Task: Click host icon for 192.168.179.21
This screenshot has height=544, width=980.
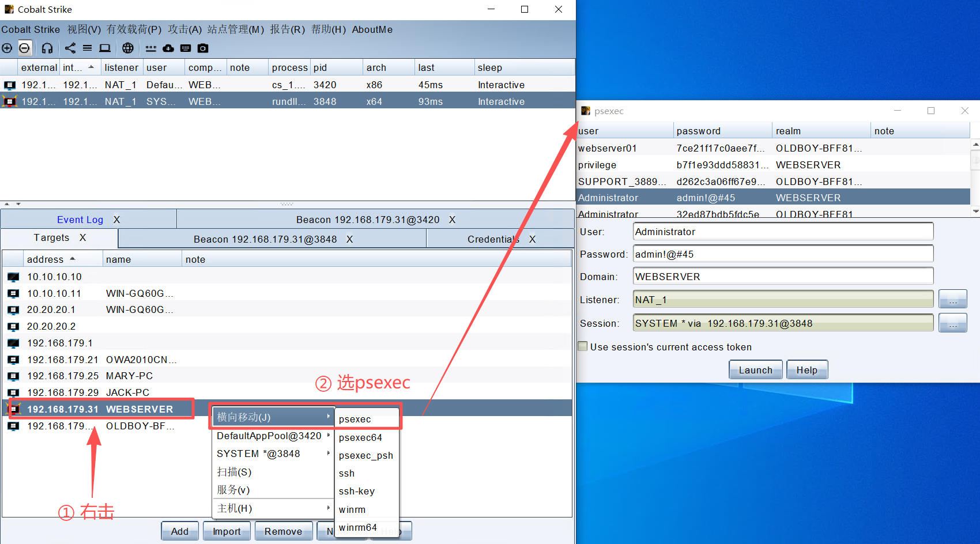Action: pos(13,360)
